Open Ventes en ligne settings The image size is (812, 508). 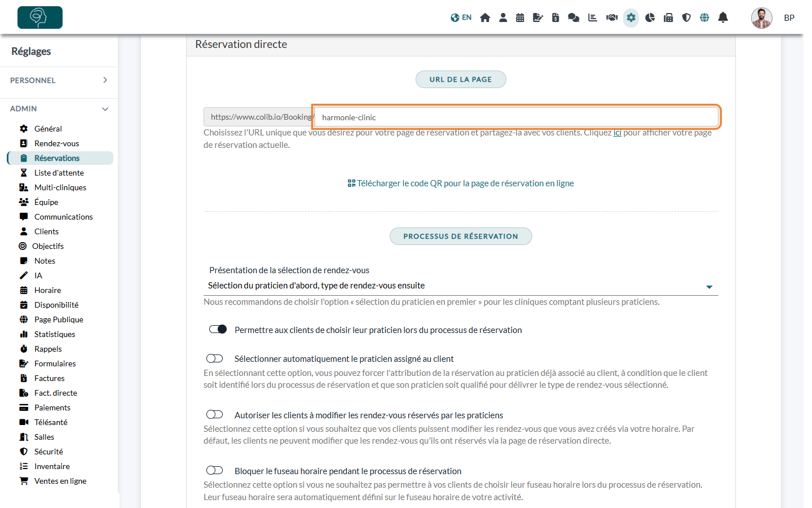coord(60,481)
